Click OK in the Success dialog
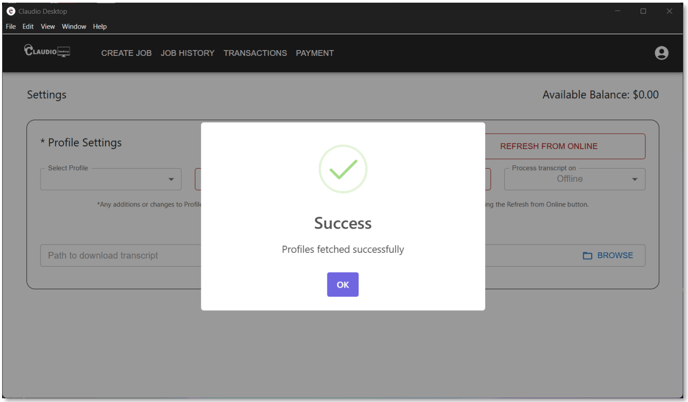Viewport: 688px width, 402px height. click(342, 285)
